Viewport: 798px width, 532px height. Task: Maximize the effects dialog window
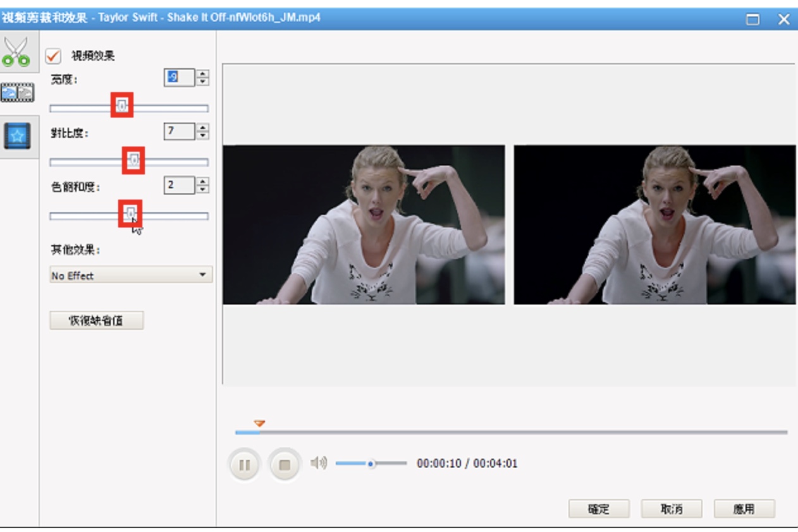pyautogui.click(x=752, y=19)
